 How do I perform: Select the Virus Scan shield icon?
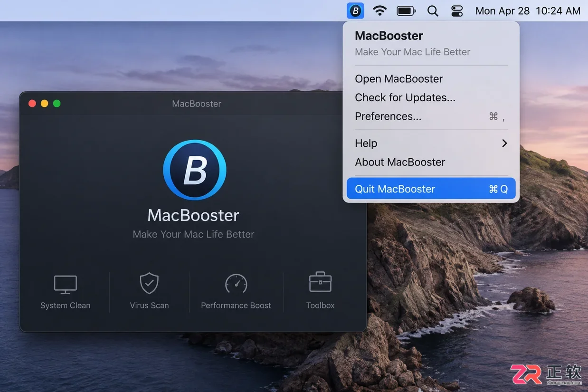149,283
